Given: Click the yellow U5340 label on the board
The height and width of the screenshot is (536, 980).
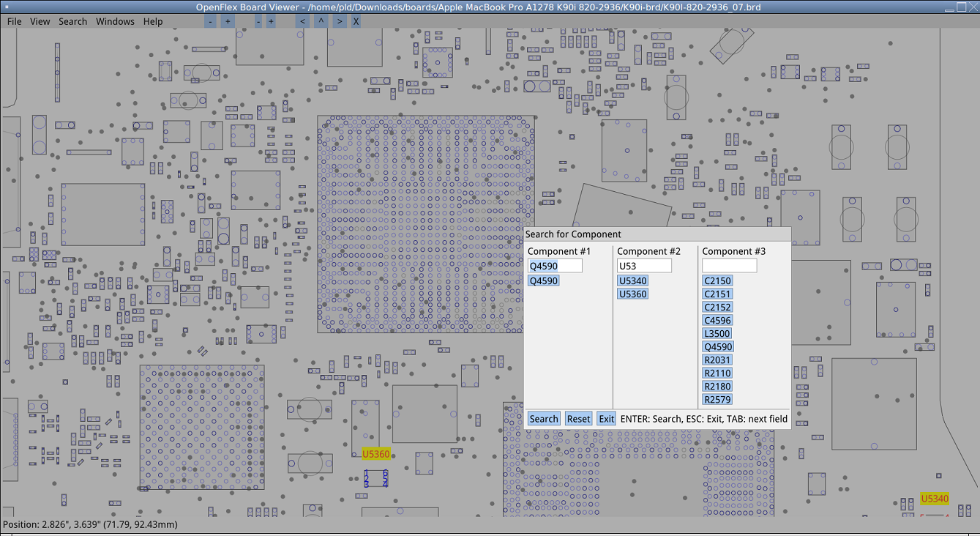Looking at the screenshot, I should (935, 499).
